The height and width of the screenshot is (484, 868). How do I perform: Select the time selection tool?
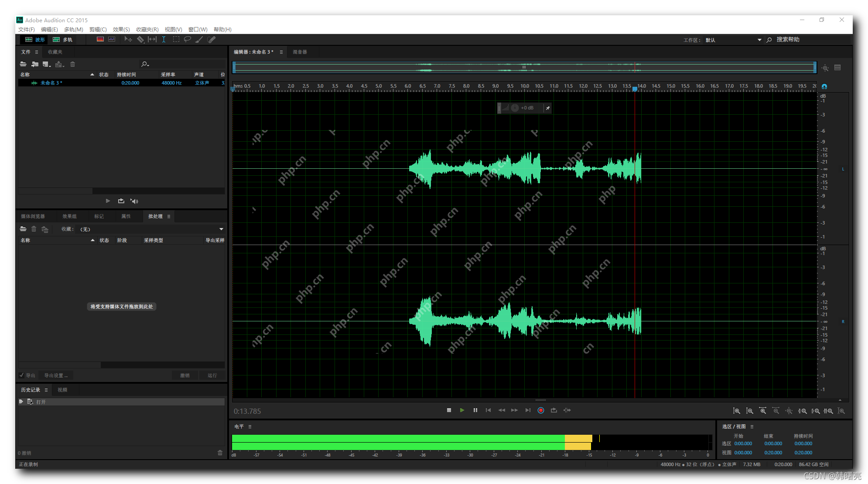click(164, 39)
